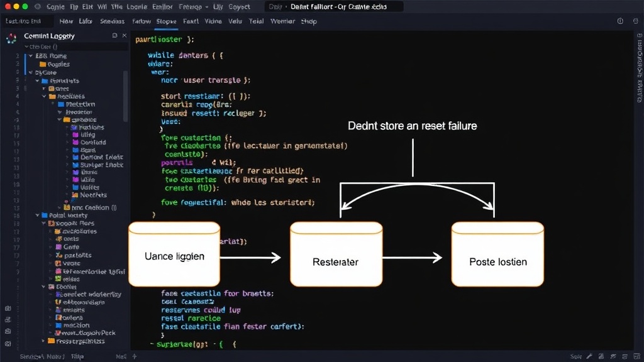Click the 'start resstianr' code line
The width and height of the screenshot is (644, 362).
point(206,96)
